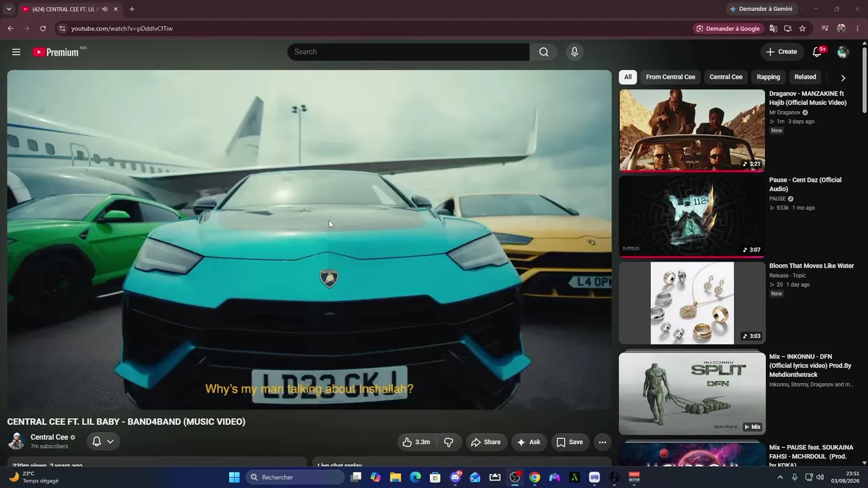Open the YouTube account avatar menu
Image resolution: width=868 pixels, height=488 pixels.
click(x=843, y=52)
